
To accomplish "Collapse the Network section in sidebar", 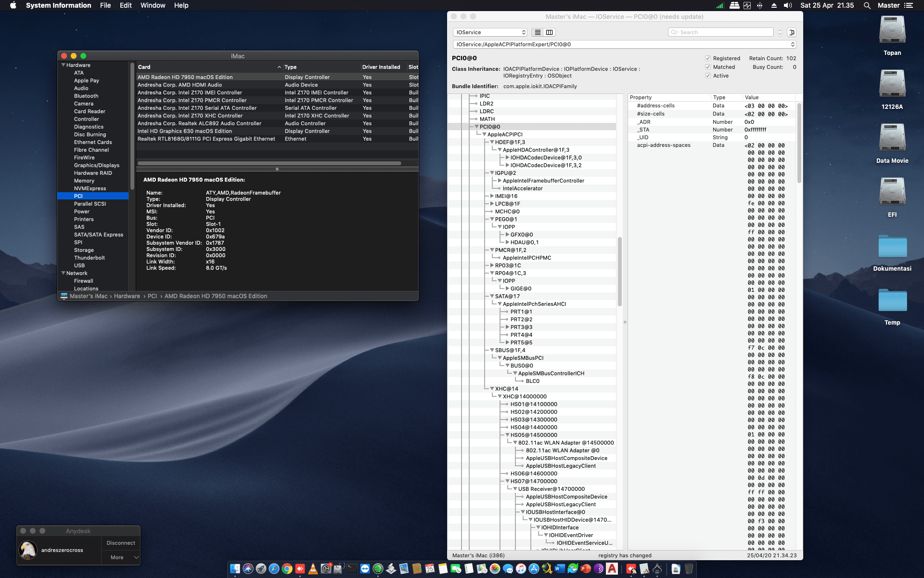I will tap(63, 273).
